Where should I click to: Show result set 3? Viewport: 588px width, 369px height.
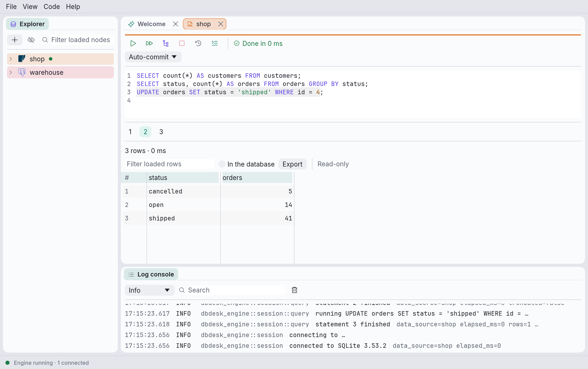point(161,132)
